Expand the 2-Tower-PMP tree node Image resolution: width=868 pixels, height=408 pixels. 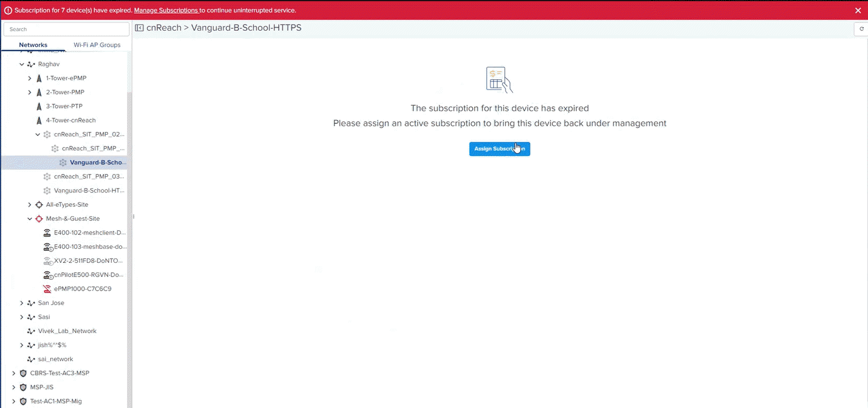[30, 93]
